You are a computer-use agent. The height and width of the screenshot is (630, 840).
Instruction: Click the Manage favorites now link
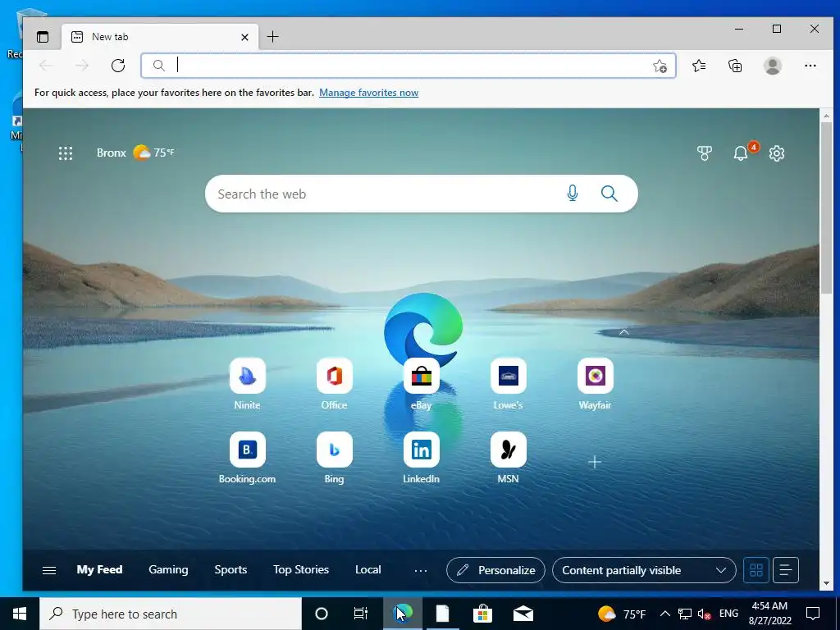click(368, 93)
